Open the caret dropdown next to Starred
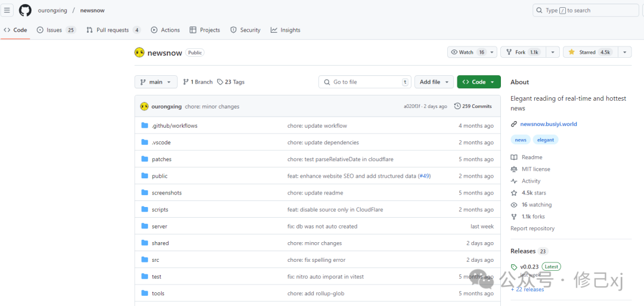The image size is (644, 306). pyautogui.click(x=625, y=52)
